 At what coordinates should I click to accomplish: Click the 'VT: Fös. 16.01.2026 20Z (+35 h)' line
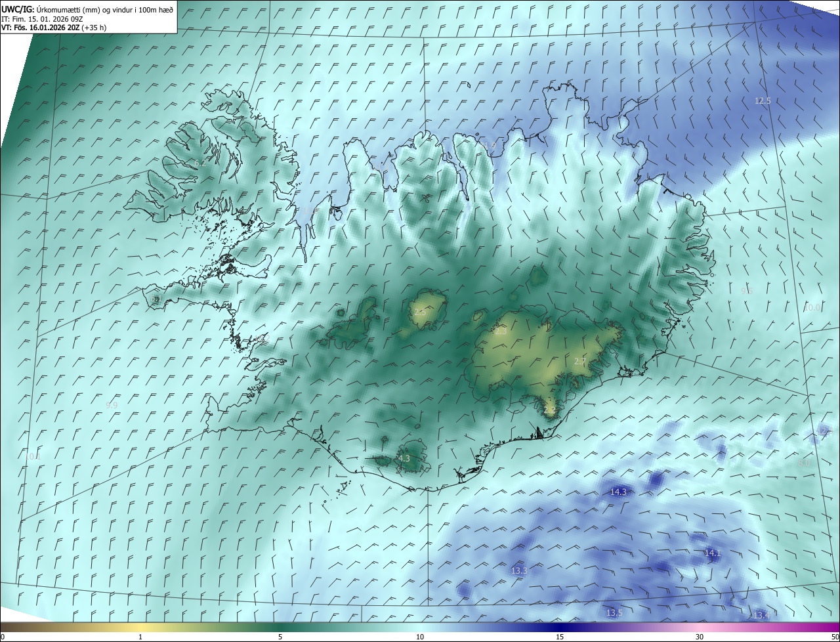point(54,28)
